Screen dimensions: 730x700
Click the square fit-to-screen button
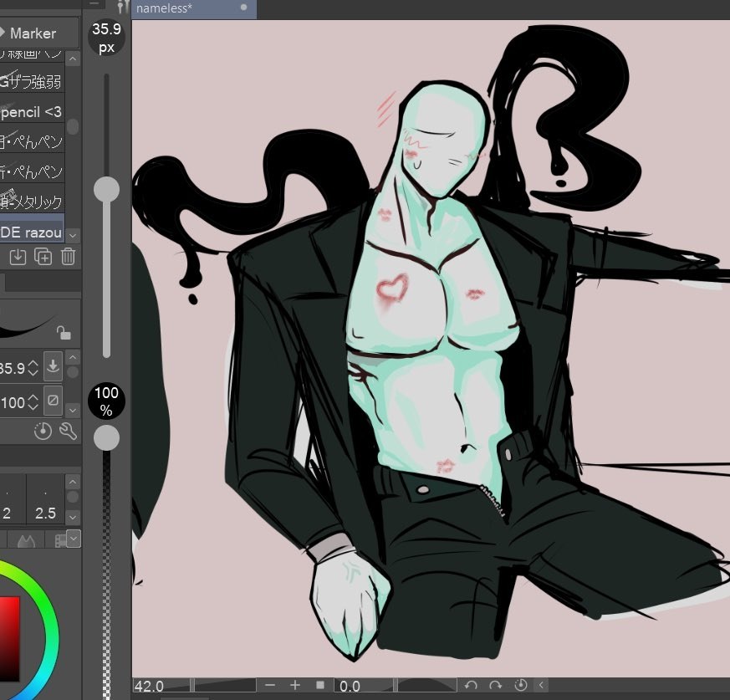[x=320, y=685]
